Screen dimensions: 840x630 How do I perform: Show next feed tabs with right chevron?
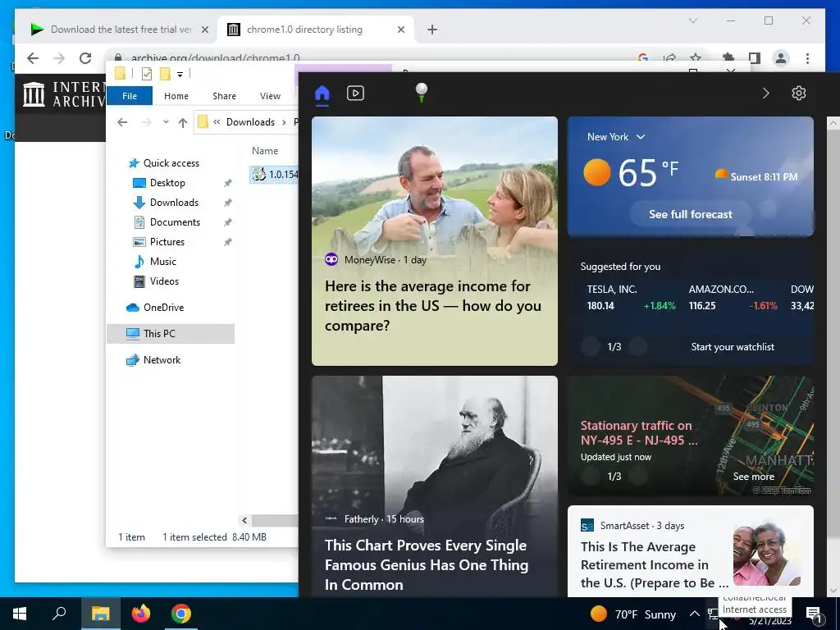(765, 94)
